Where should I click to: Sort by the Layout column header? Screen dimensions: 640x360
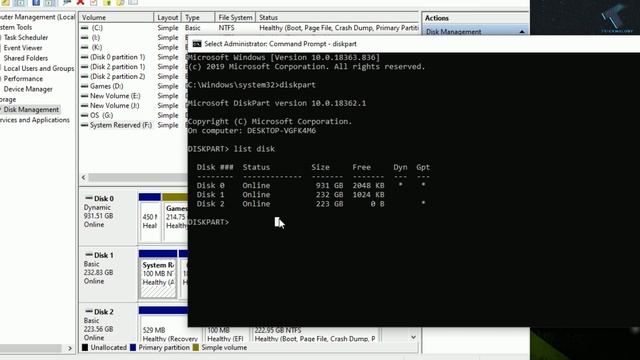(167, 18)
